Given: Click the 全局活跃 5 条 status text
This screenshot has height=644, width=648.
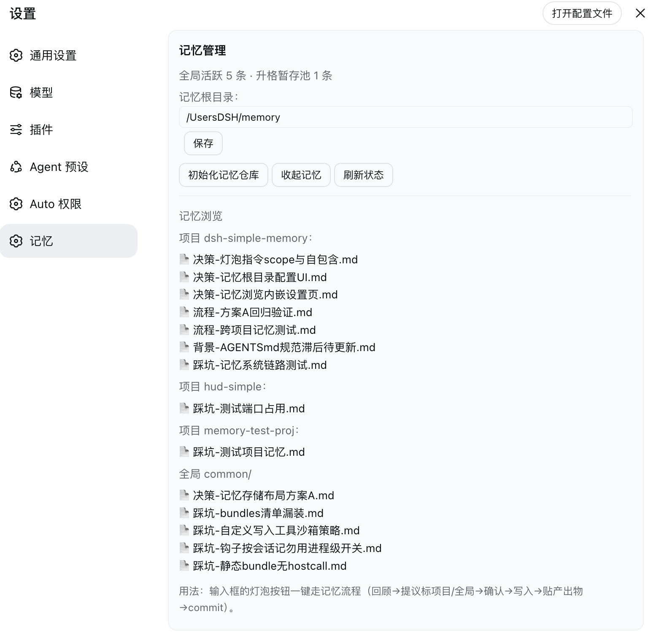Looking at the screenshot, I should (213, 76).
